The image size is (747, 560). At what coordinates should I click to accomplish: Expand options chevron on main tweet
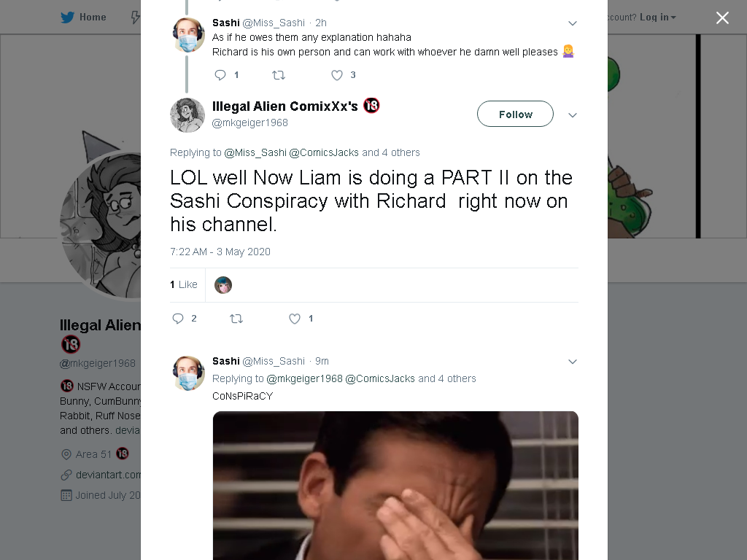coord(573,114)
